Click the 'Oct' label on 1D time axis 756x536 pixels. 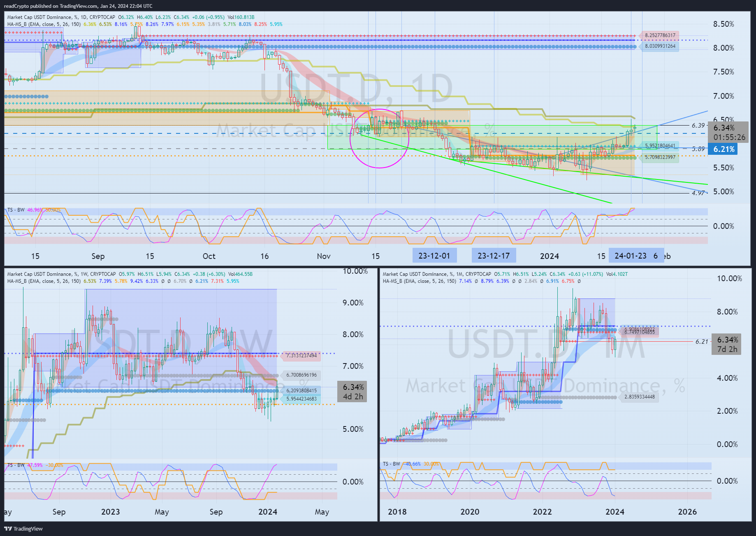[x=209, y=256]
